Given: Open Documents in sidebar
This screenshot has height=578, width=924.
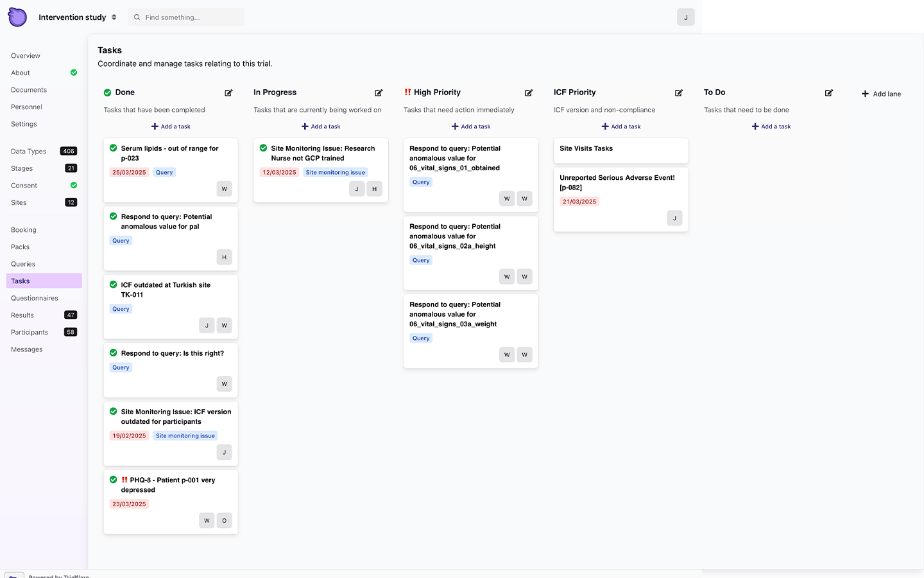Looking at the screenshot, I should tap(29, 90).
